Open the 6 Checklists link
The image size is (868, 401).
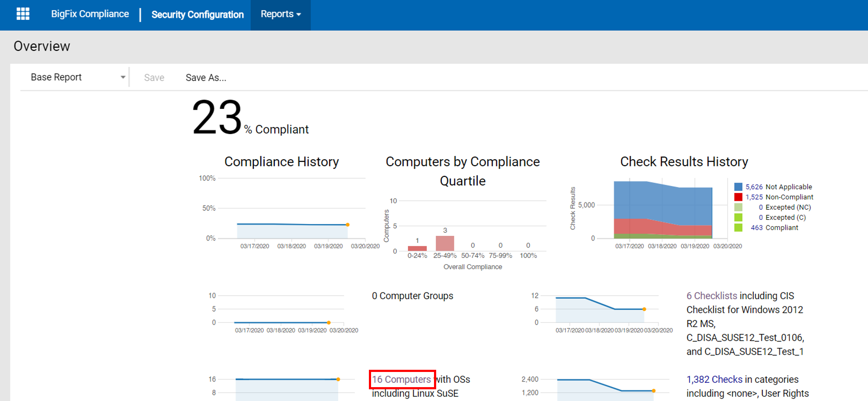point(711,296)
